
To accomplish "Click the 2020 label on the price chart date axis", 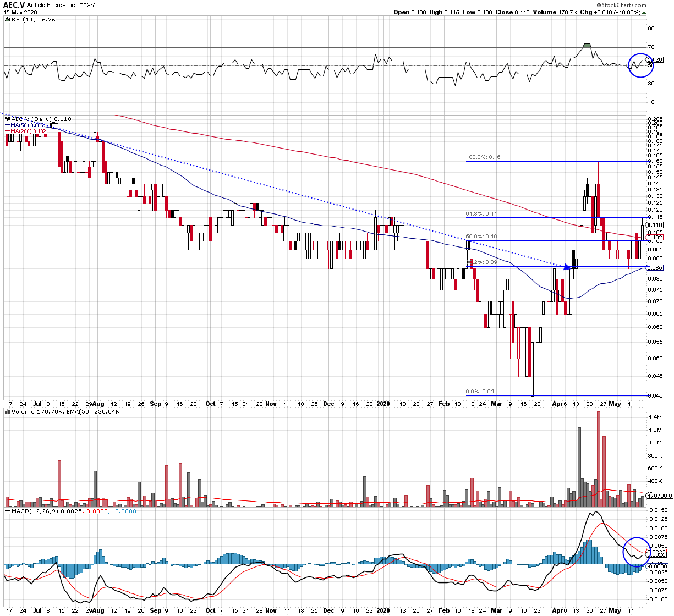I will (x=382, y=403).
